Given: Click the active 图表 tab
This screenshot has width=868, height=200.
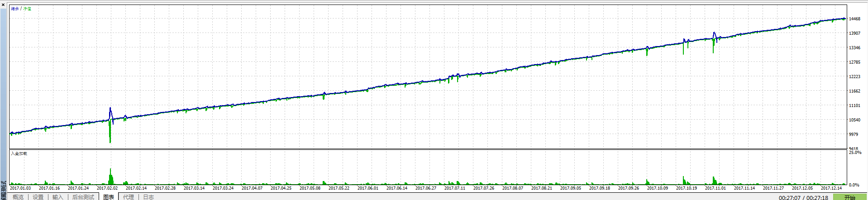Looking at the screenshot, I should tap(109, 197).
